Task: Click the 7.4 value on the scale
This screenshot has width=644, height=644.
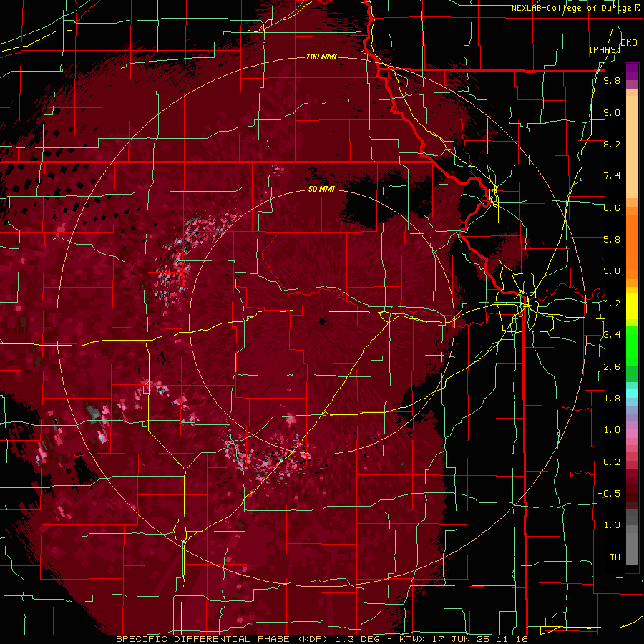Action: click(x=612, y=176)
